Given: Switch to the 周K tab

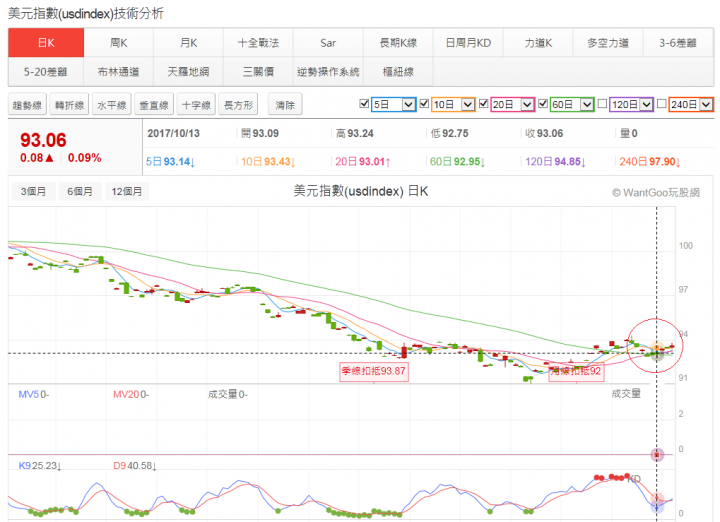Looking at the screenshot, I should click(118, 44).
